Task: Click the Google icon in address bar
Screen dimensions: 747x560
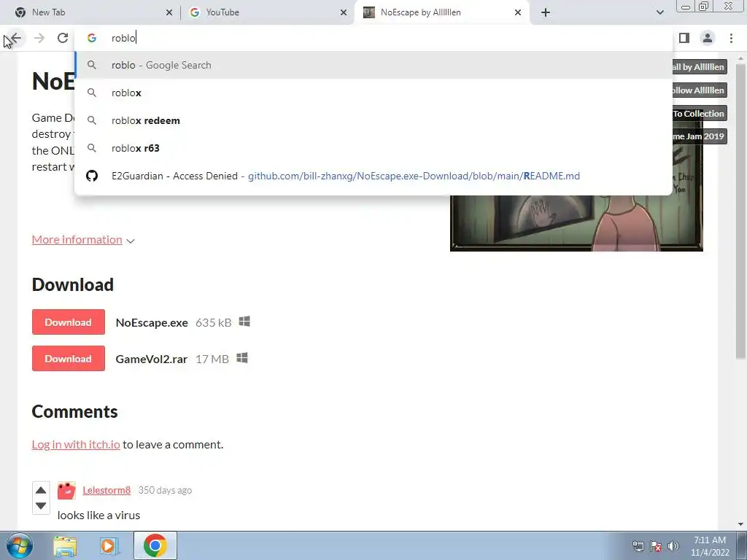Action: coord(92,38)
